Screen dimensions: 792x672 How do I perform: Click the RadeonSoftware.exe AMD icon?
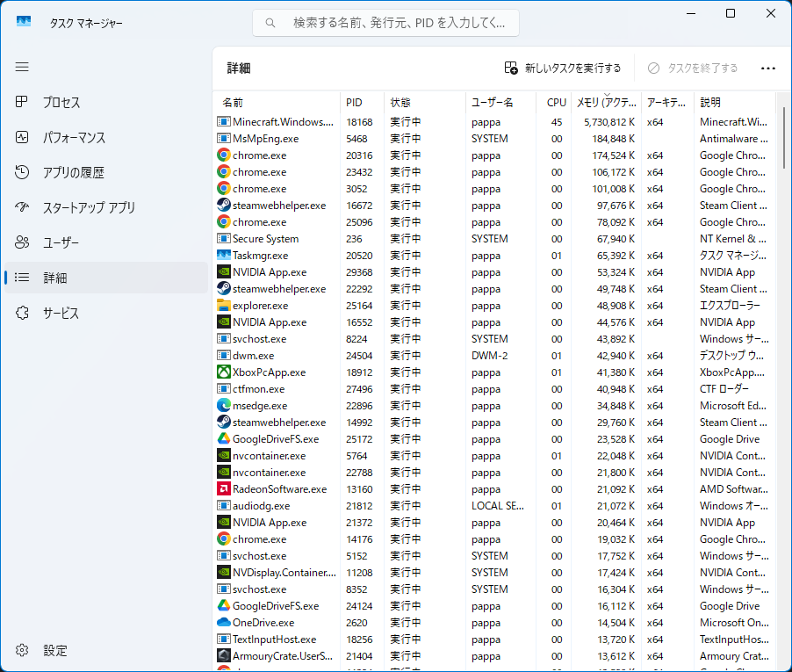point(224,488)
